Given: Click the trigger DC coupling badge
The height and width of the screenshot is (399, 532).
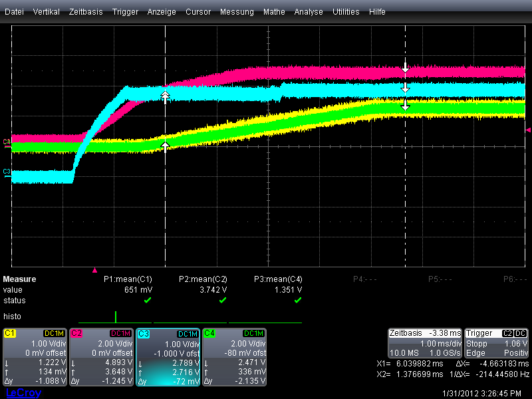Looking at the screenshot, I should [521, 334].
